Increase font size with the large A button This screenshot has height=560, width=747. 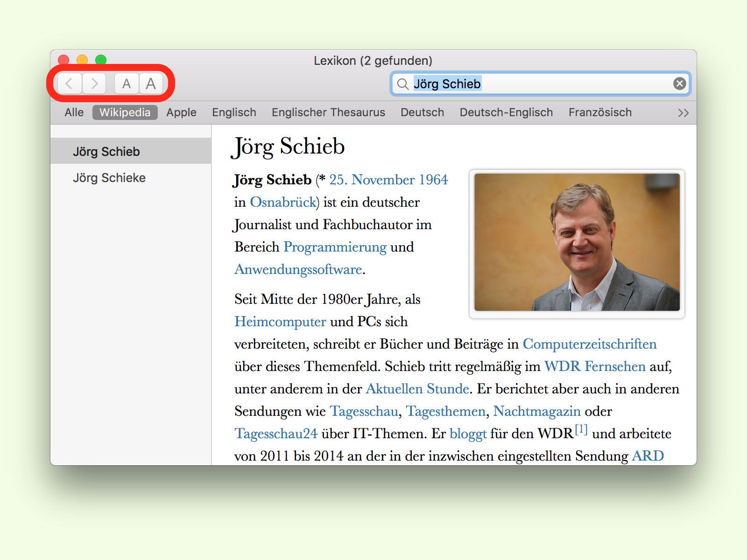(x=151, y=84)
